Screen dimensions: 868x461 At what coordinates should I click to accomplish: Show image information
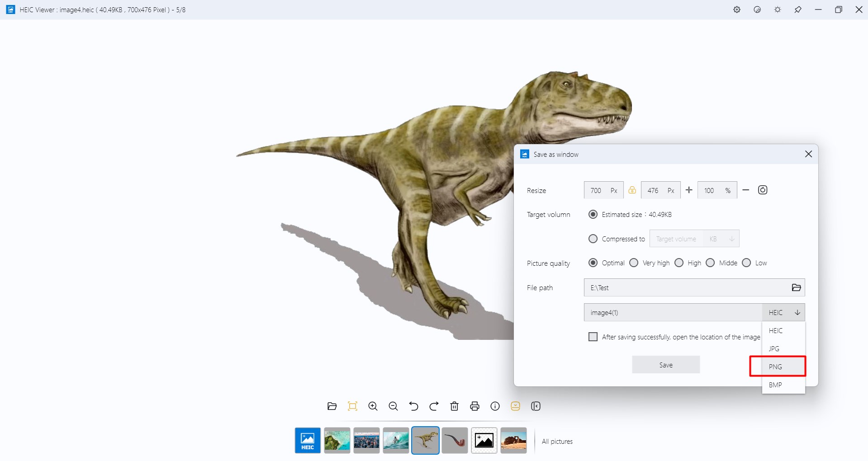[495, 406]
